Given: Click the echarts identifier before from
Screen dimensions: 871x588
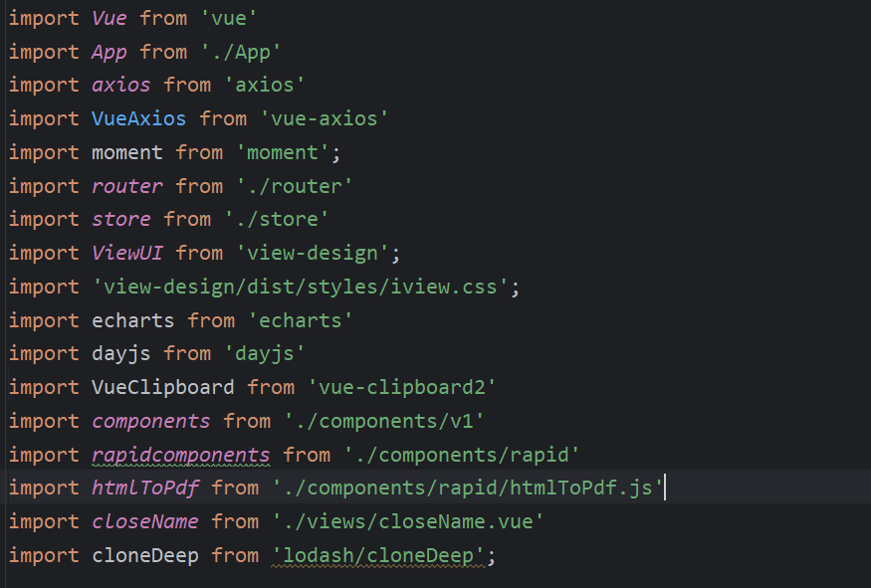Looking at the screenshot, I should (x=132, y=321).
